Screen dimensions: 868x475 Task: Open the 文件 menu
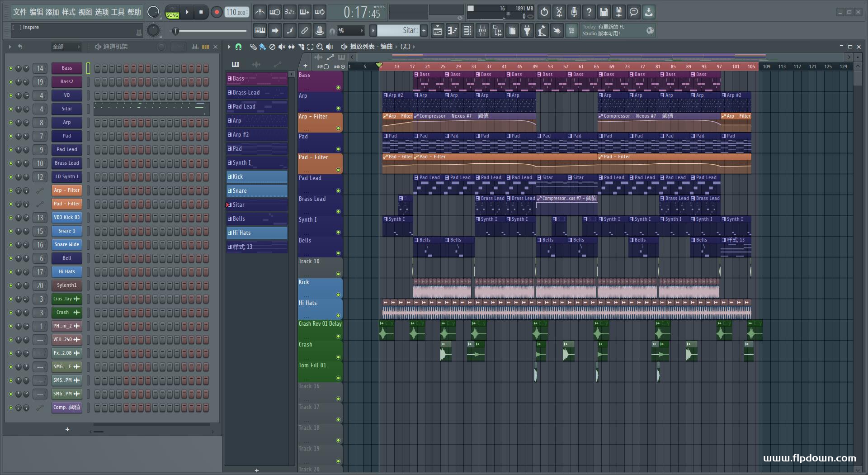point(20,12)
